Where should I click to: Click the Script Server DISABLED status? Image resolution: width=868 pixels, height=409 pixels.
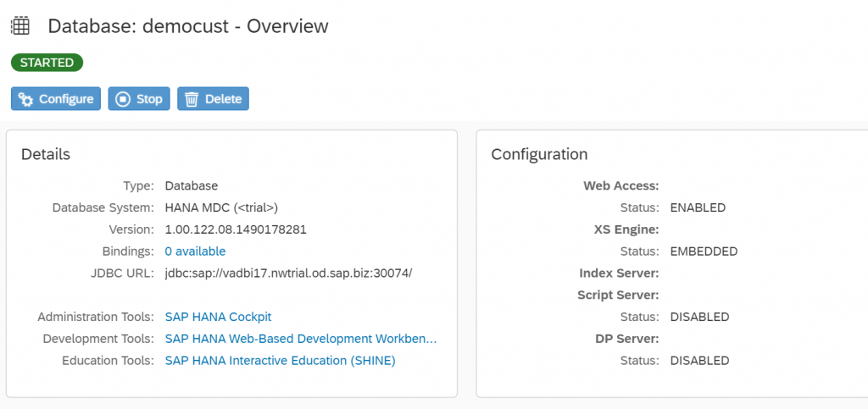[x=699, y=318]
